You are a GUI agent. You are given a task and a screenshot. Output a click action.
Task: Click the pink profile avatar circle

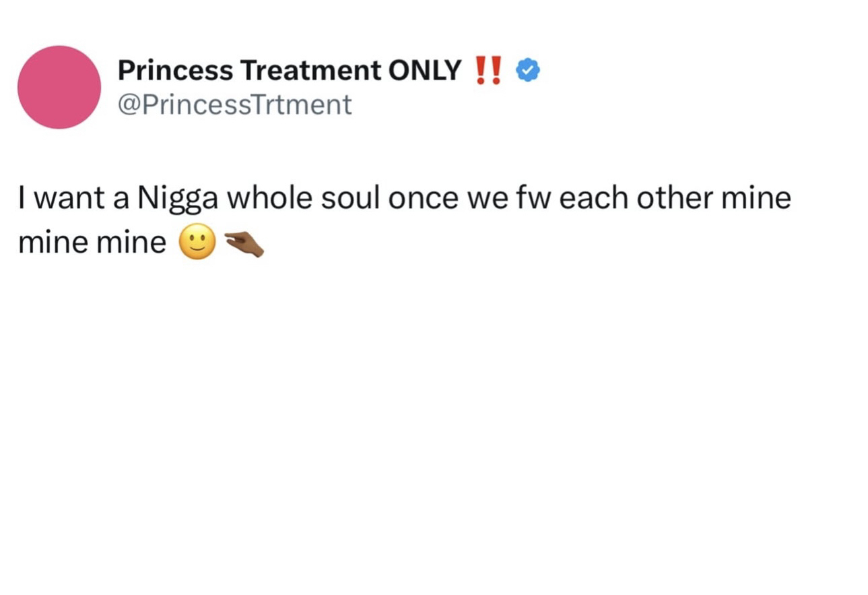point(59,87)
